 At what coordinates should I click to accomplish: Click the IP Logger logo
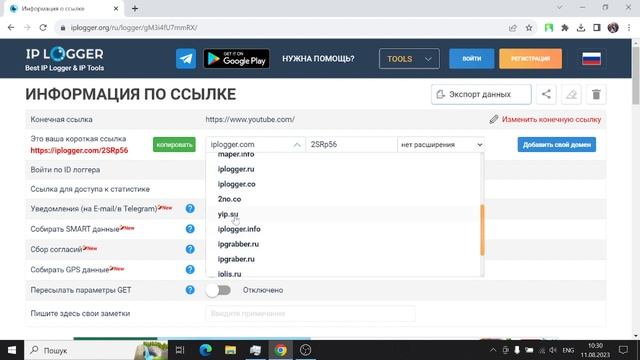click(64, 59)
